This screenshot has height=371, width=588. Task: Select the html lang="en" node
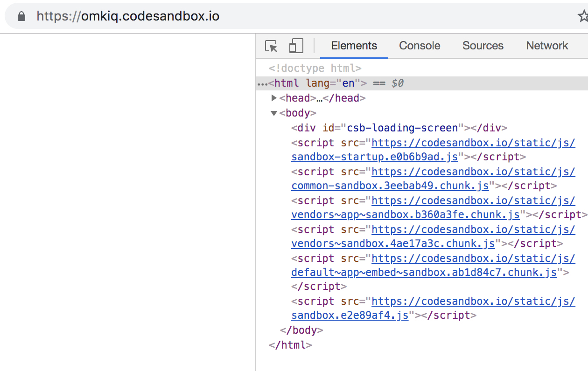tap(318, 83)
